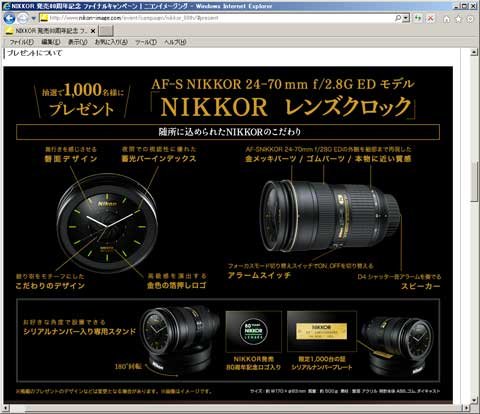Refresh the page
This screenshot has width=480, height=414.
coord(418,18)
